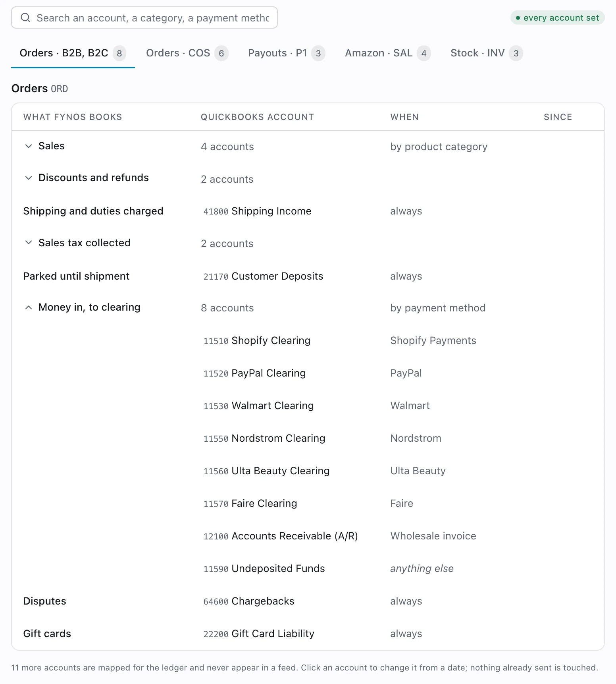
Task: Select 12100 Accounts Receivable (A/R) account
Action: tap(281, 536)
